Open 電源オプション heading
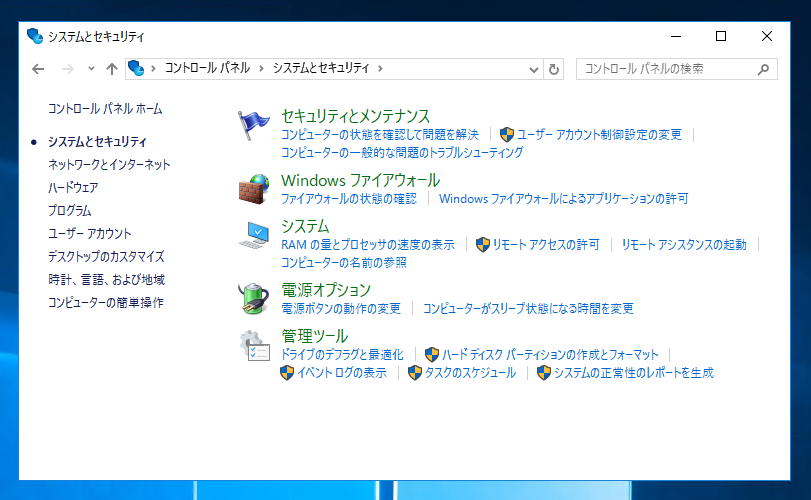Screen dimensions: 811x500 tap(326, 290)
